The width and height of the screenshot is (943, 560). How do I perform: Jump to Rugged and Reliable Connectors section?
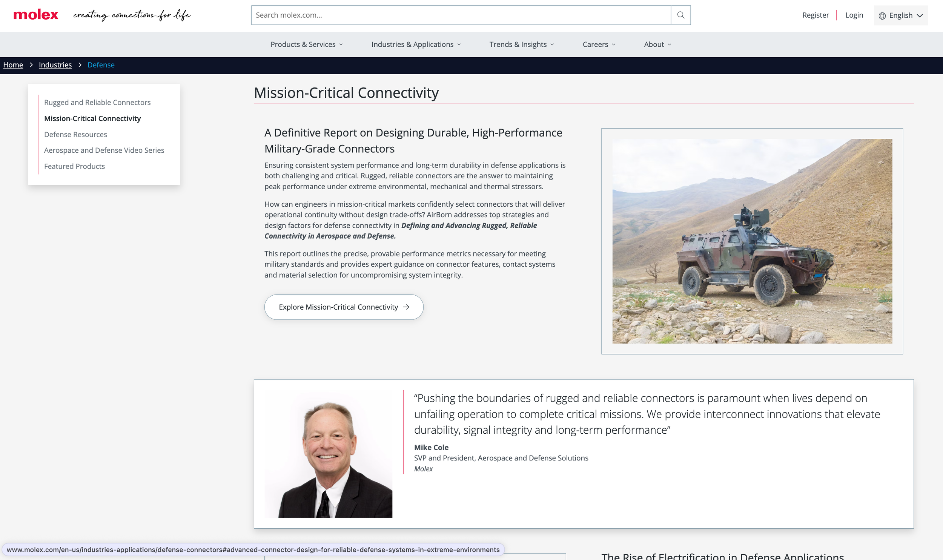tap(97, 102)
